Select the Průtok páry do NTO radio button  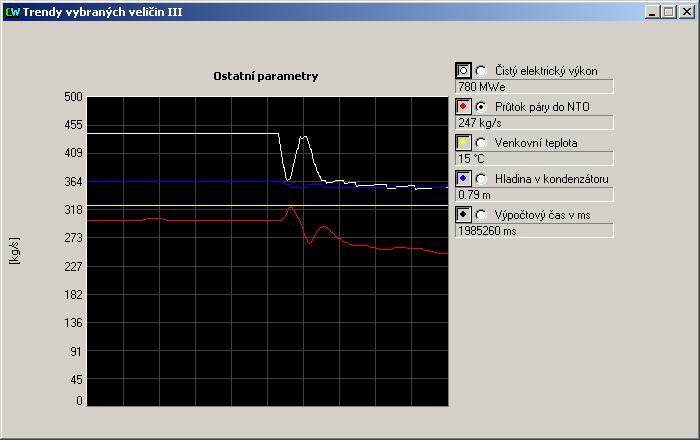(x=482, y=107)
